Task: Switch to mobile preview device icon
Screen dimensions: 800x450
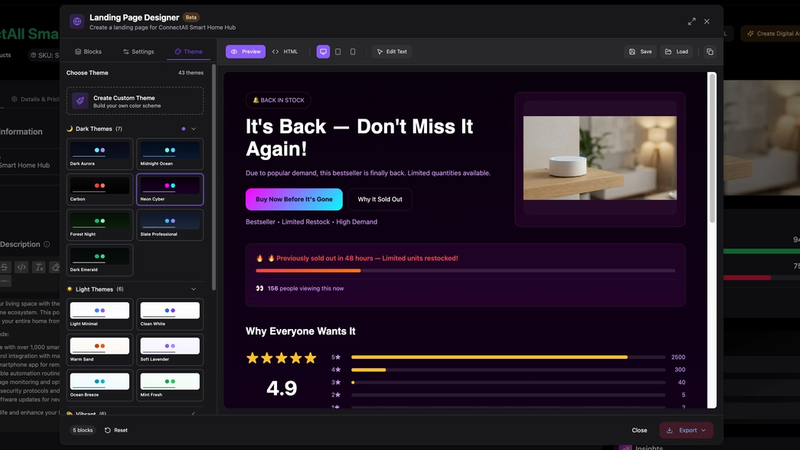Action: [x=353, y=52]
